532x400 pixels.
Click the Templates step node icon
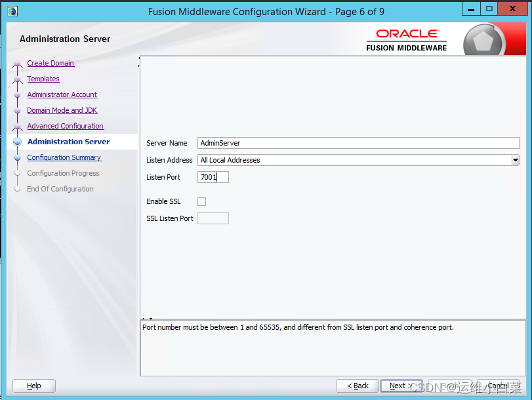[x=17, y=79]
